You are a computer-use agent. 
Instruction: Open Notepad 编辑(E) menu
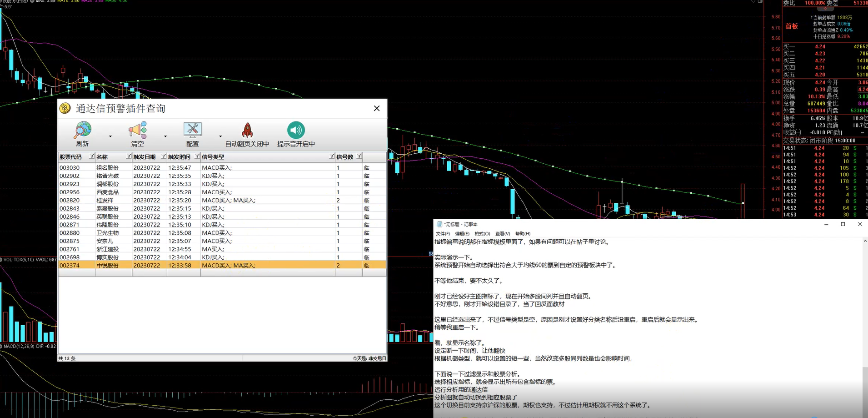coord(462,234)
